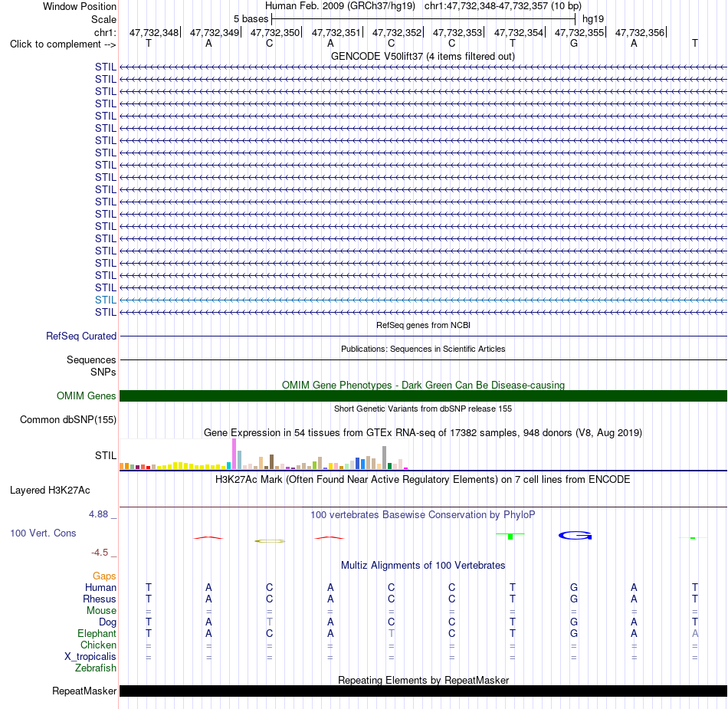Viewport: 728px width, 709px height.
Task: Select the Scale track label
Action: pyautogui.click(x=103, y=19)
